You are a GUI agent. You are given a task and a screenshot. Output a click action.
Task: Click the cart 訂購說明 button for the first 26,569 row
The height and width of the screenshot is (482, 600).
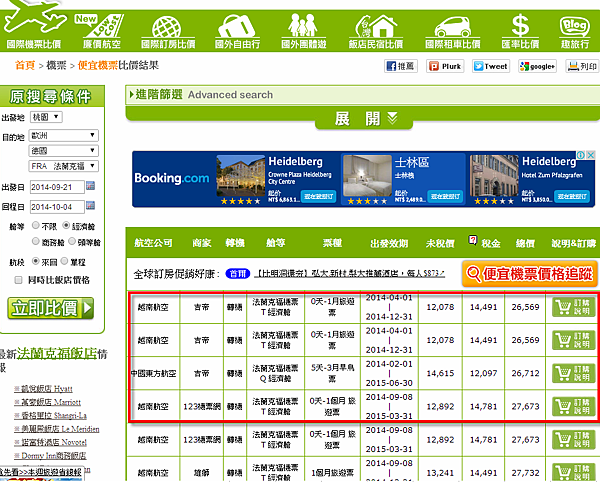(574, 307)
